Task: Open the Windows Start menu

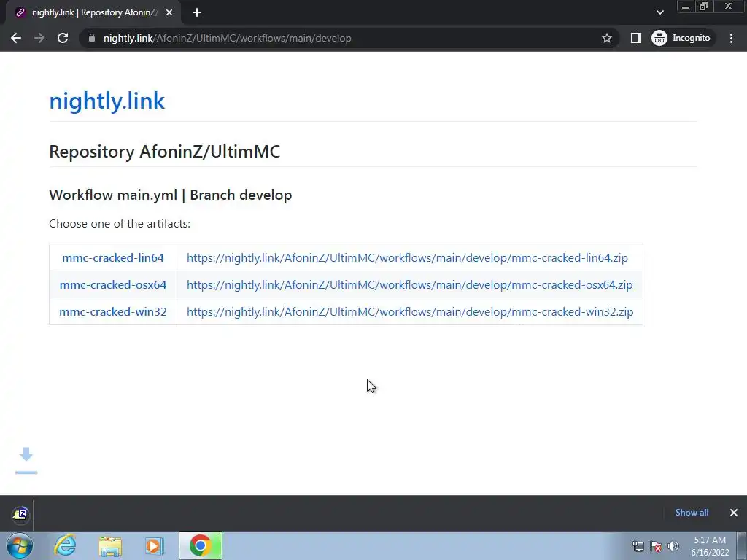Action: [x=20, y=545]
